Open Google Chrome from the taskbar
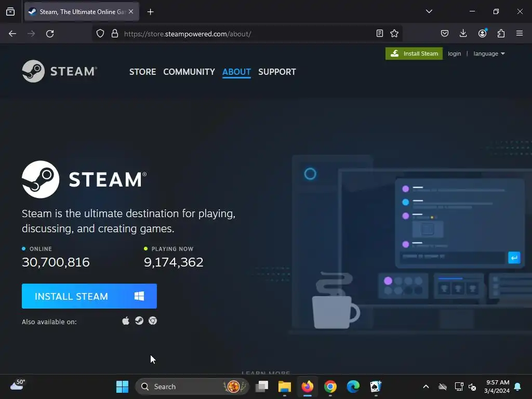Image resolution: width=532 pixels, height=399 pixels. tap(330, 387)
